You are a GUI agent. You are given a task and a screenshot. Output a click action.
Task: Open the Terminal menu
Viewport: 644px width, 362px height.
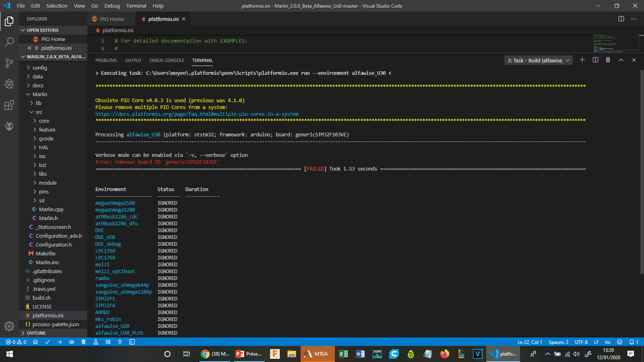pos(136,6)
